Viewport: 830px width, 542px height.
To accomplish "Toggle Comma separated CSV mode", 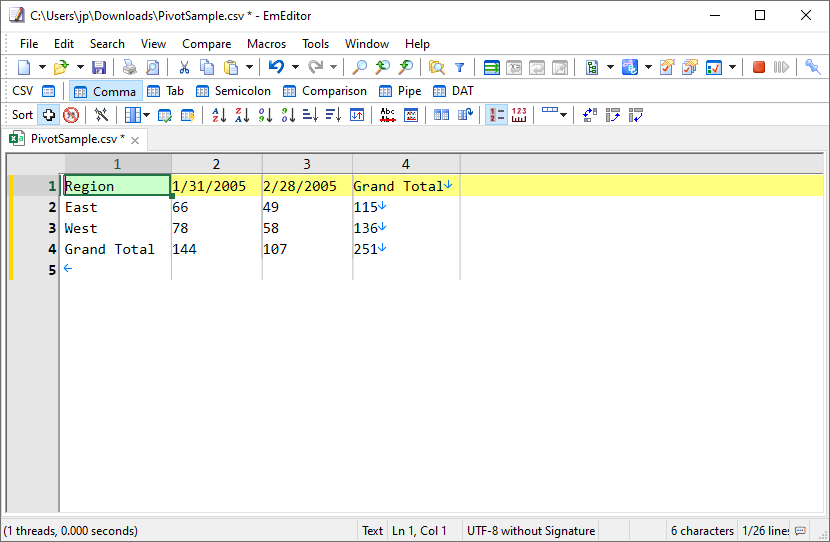I will [106, 92].
